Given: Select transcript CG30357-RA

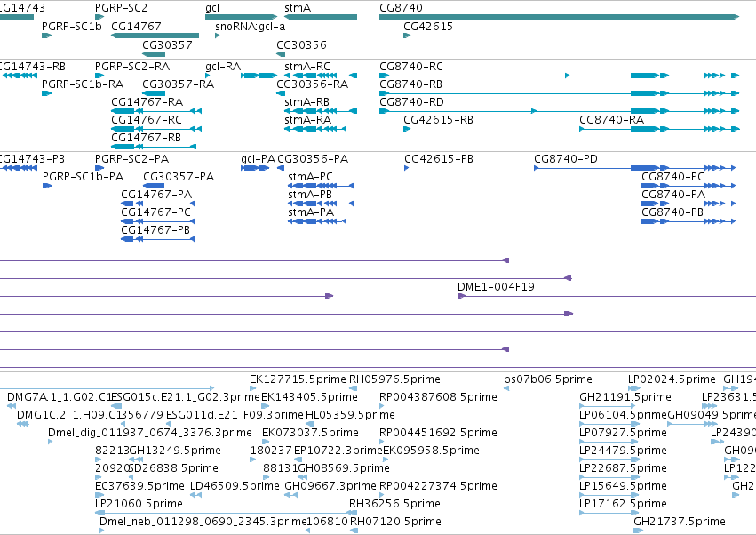Looking at the screenshot, I should (154, 93).
